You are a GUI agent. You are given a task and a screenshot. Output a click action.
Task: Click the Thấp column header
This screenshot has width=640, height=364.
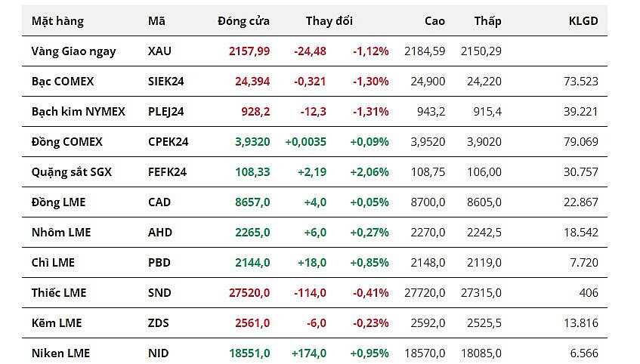(487, 21)
